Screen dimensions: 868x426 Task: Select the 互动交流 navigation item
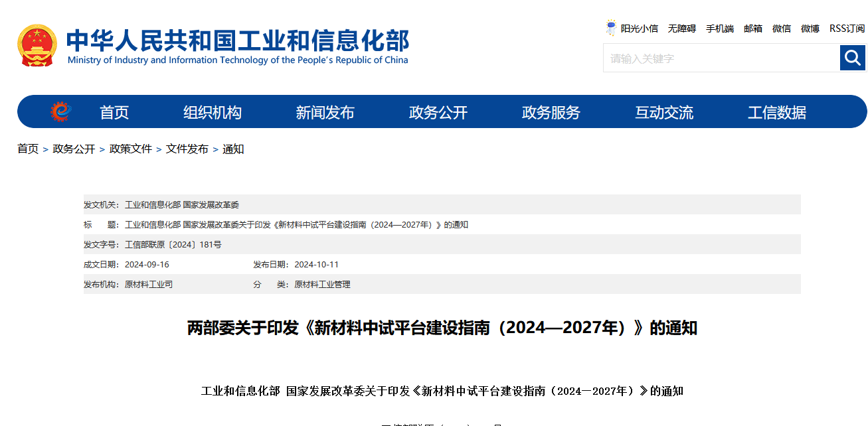click(664, 113)
